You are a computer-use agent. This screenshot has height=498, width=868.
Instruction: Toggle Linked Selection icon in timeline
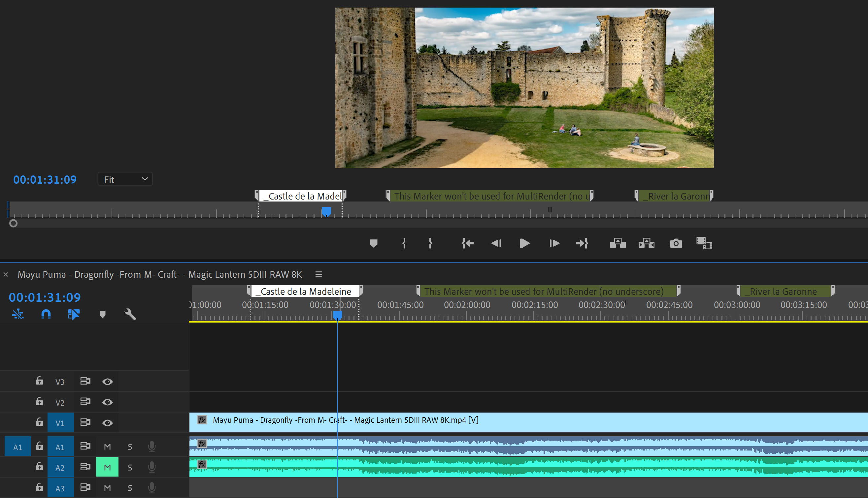(74, 314)
